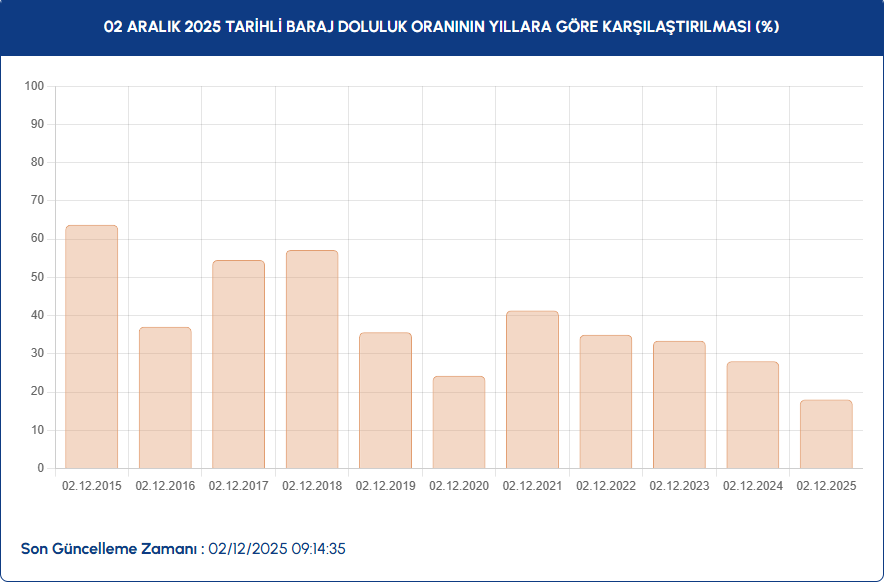Image resolution: width=886 pixels, height=583 pixels.
Task: Click the x-axis label 02.12.2025
Action: 826,486
